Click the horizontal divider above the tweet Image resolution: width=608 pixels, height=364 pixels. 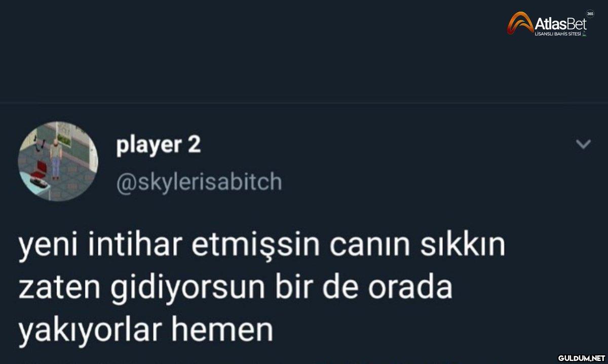coord(304,104)
